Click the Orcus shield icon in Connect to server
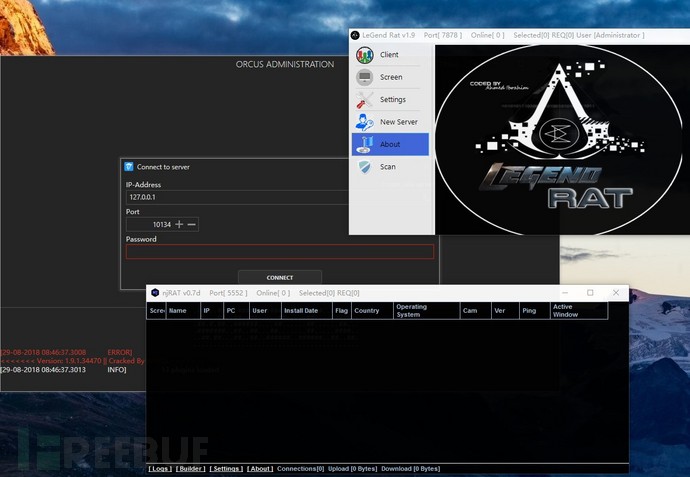 (128, 167)
